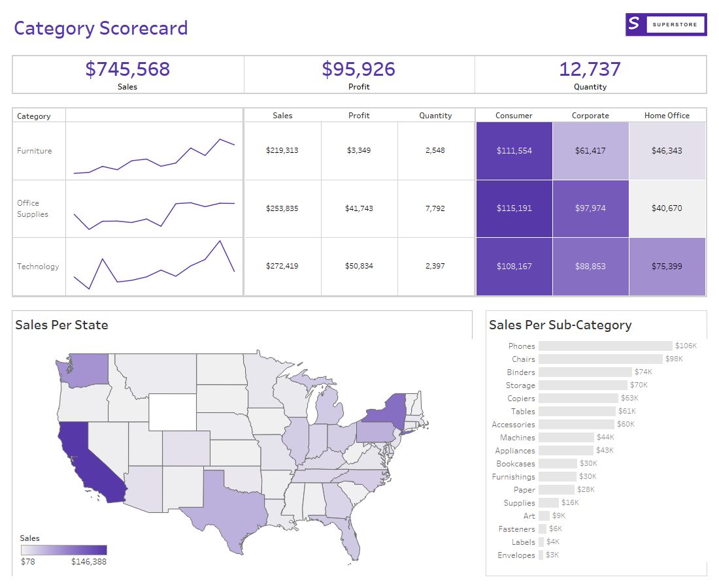Click the Machines bar $44K
This screenshot has width=719, height=588.
point(566,437)
